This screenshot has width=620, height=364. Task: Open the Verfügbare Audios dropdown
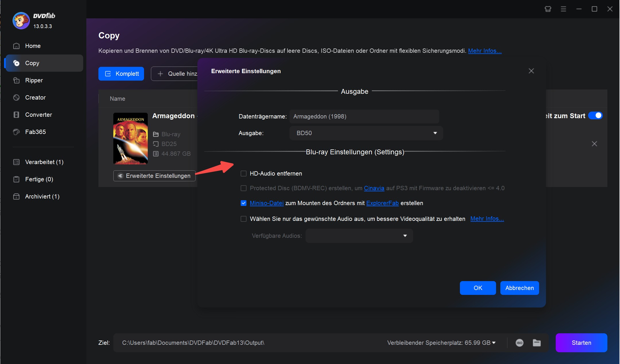click(x=359, y=236)
